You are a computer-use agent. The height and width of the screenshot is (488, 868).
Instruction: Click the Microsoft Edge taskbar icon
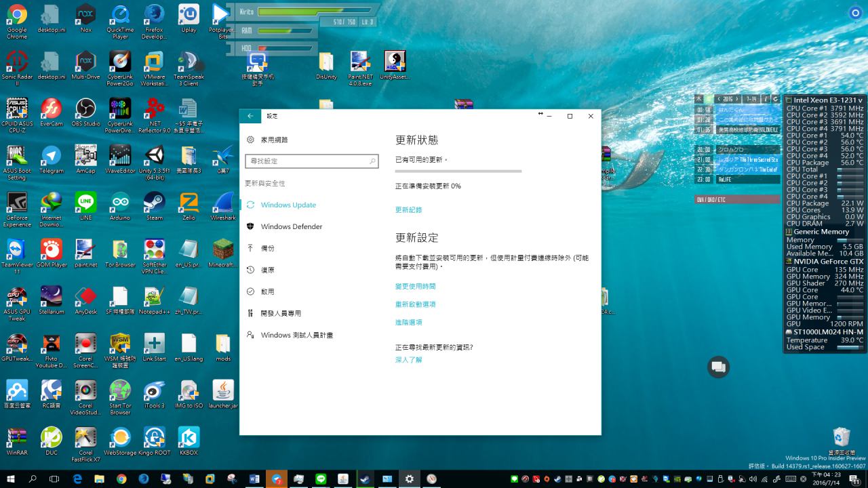(77, 479)
